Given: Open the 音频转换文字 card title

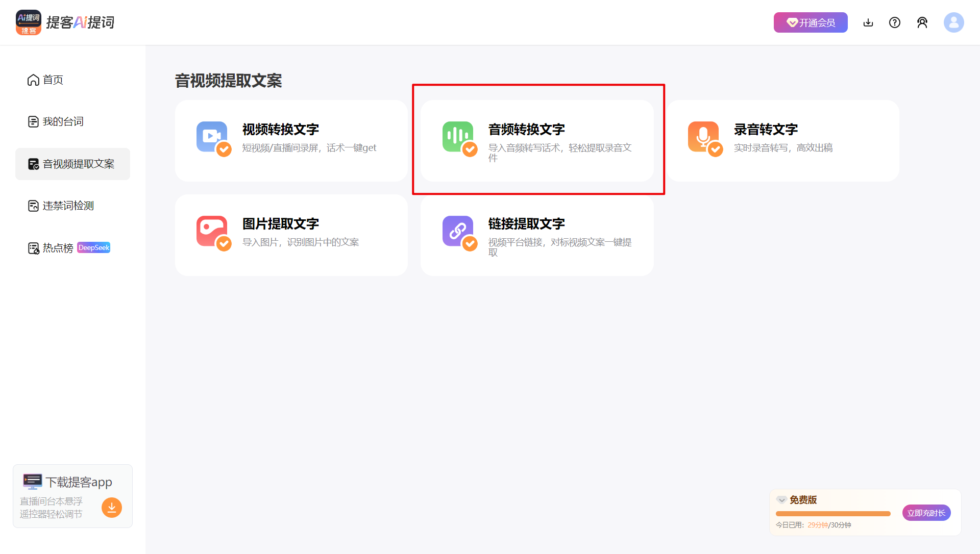Looking at the screenshot, I should click(527, 130).
